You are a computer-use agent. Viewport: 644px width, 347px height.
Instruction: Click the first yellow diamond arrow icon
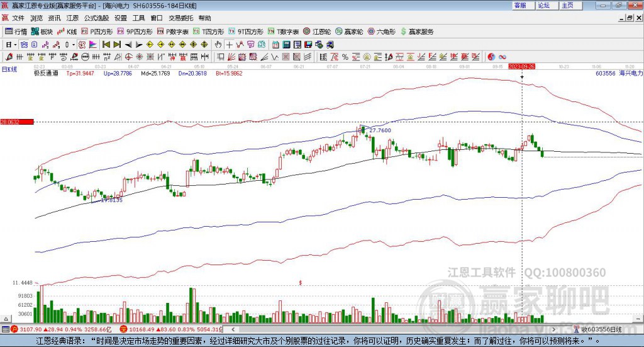coord(150,45)
